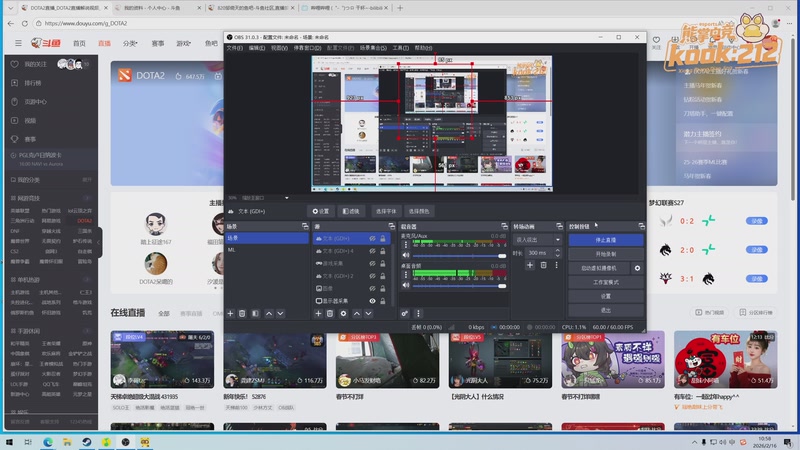
Task: Expand 游戏 dropdown in Douyu nav
Action: click(x=184, y=43)
